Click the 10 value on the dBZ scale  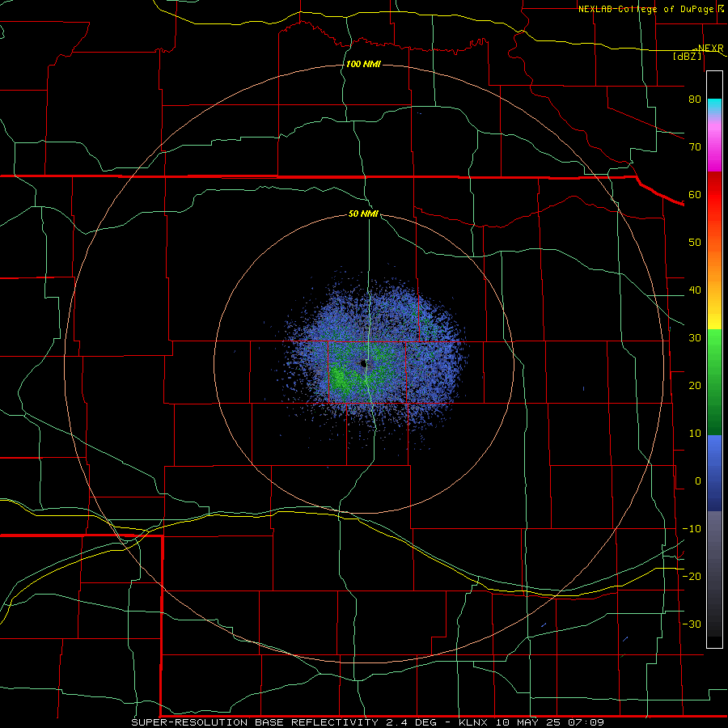pos(695,434)
